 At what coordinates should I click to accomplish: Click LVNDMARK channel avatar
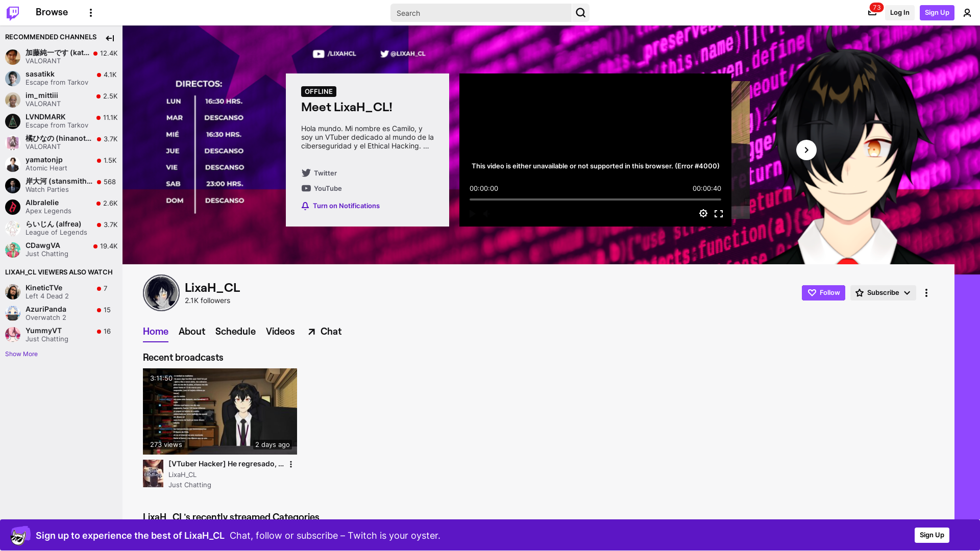pyautogui.click(x=13, y=121)
